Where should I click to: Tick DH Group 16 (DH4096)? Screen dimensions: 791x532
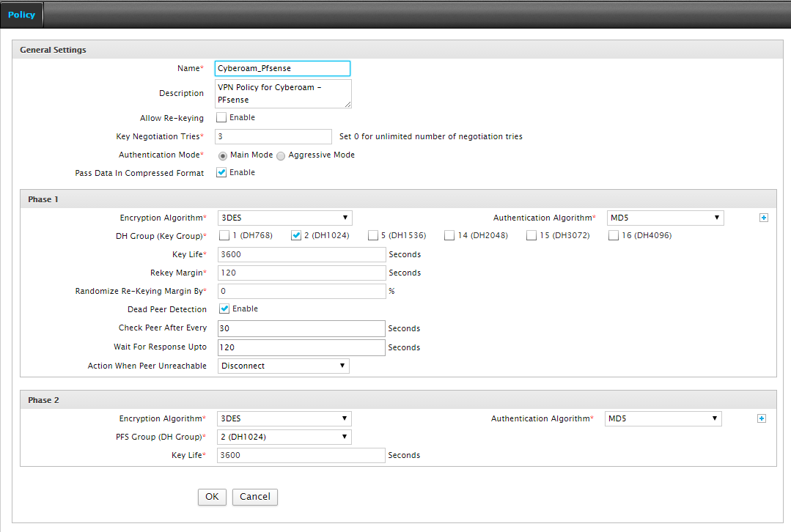[x=614, y=235]
